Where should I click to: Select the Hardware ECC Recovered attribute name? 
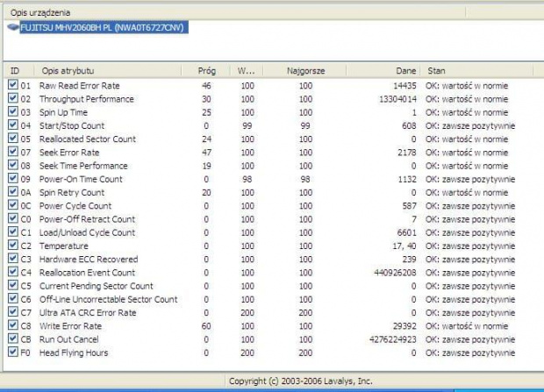point(89,260)
